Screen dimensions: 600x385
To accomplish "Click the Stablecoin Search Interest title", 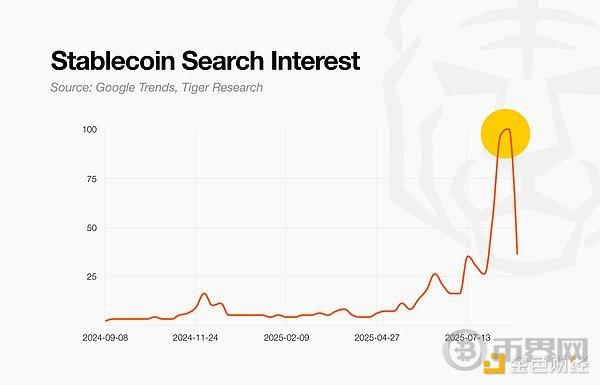I will point(205,60).
